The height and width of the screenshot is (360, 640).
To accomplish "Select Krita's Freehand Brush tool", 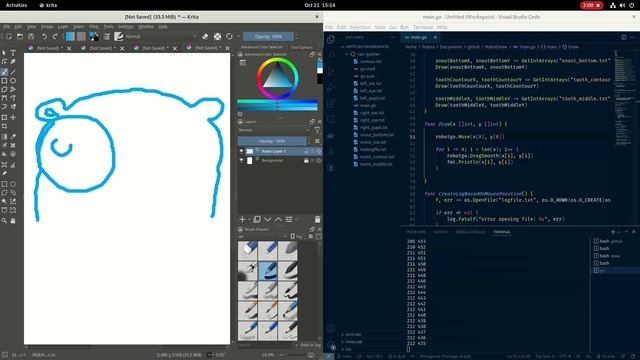I will [4, 72].
